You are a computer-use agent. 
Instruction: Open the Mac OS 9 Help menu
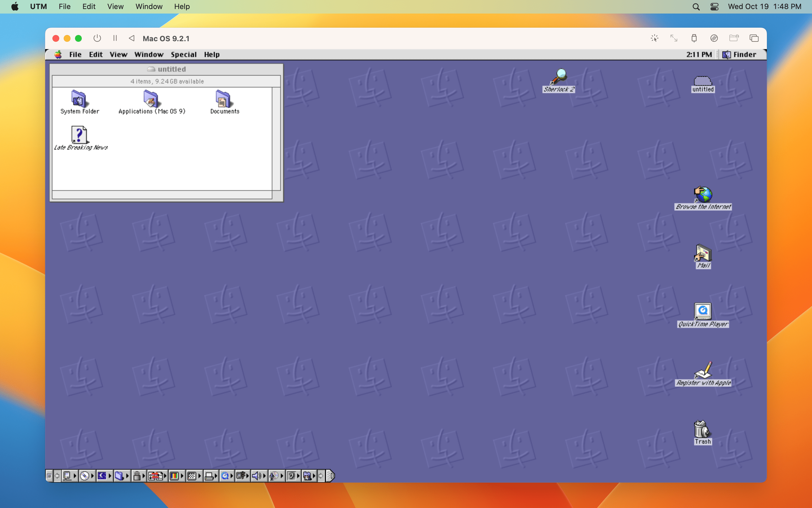pyautogui.click(x=212, y=54)
